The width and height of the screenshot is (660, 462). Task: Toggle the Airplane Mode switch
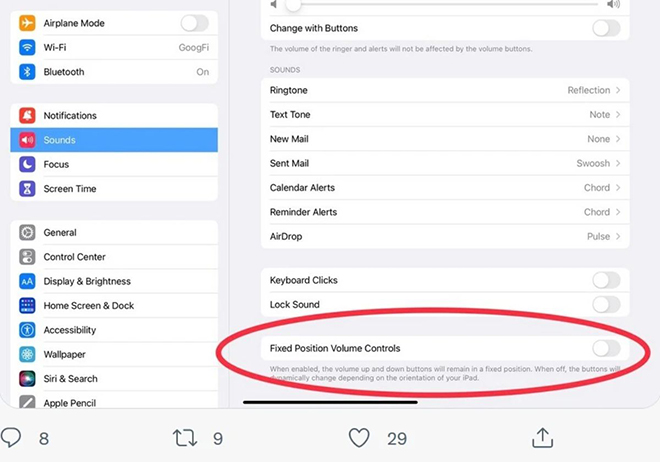[195, 23]
